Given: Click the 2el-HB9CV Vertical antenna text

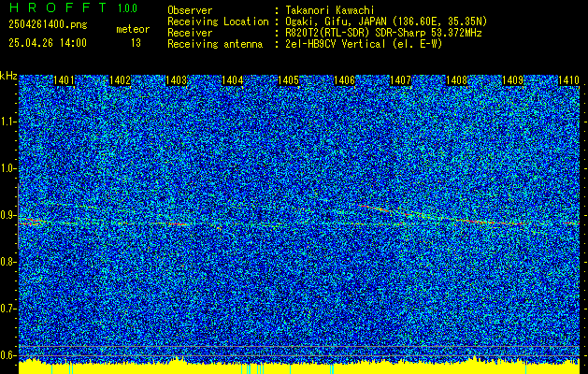Looking at the screenshot, I should pos(364,44).
